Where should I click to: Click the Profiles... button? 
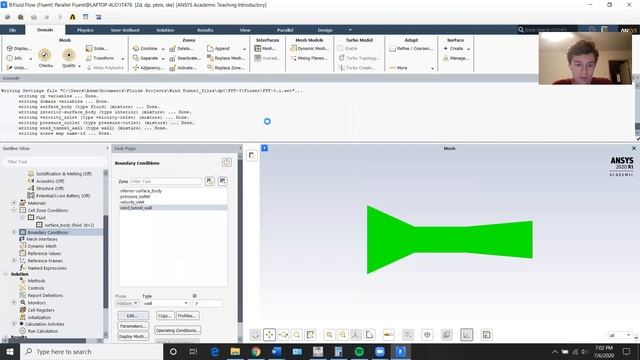coord(187,316)
